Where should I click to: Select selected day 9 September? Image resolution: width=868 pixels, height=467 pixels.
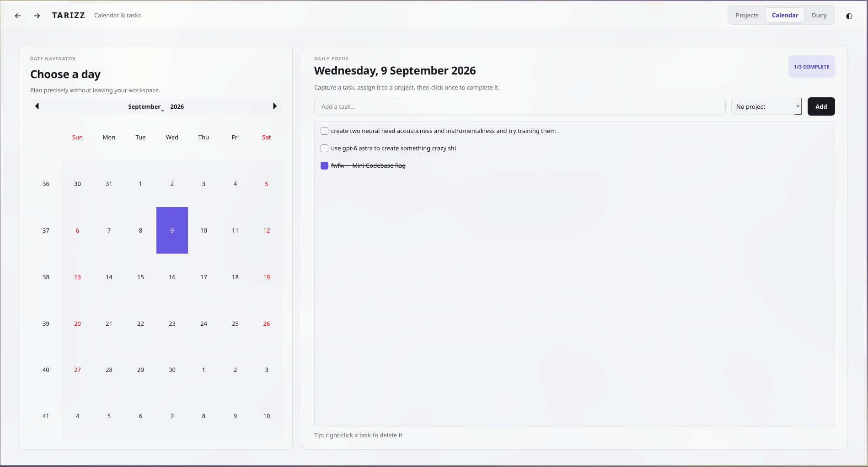tap(172, 230)
